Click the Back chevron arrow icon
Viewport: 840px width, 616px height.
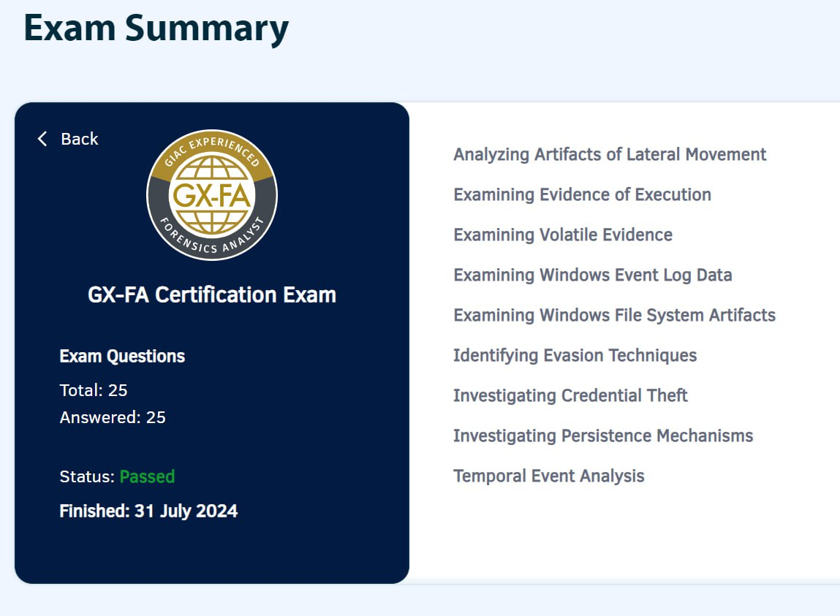pyautogui.click(x=42, y=139)
